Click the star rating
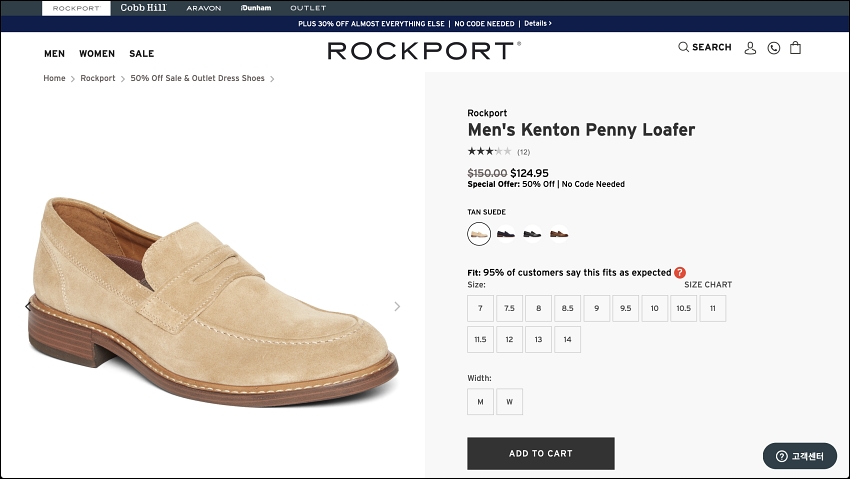Image resolution: width=850 pixels, height=479 pixels. pos(489,151)
